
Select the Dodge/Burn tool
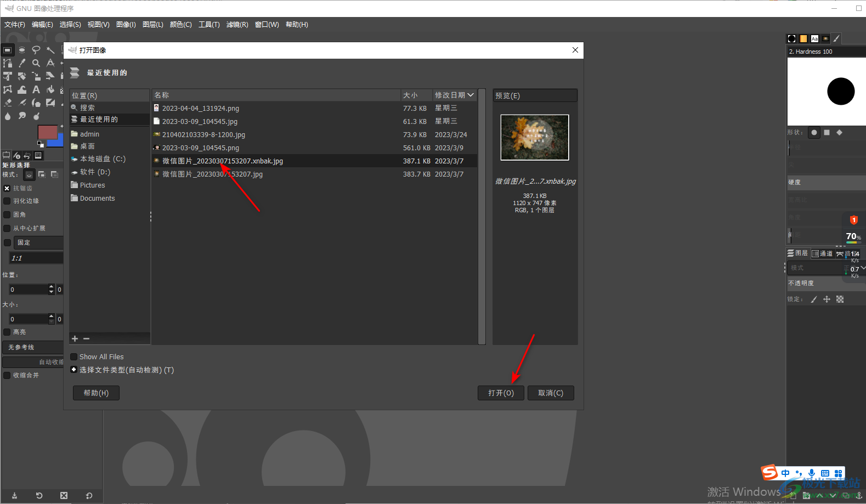[x=36, y=116]
